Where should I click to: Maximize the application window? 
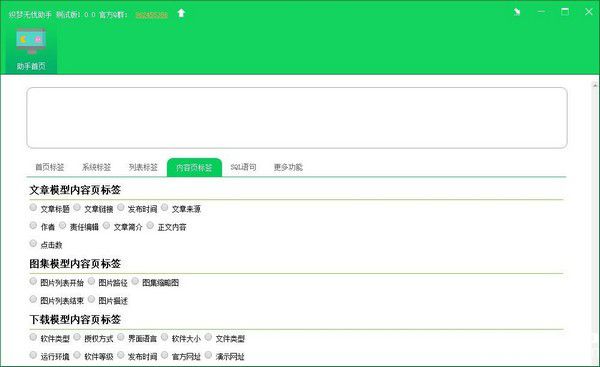(x=565, y=12)
